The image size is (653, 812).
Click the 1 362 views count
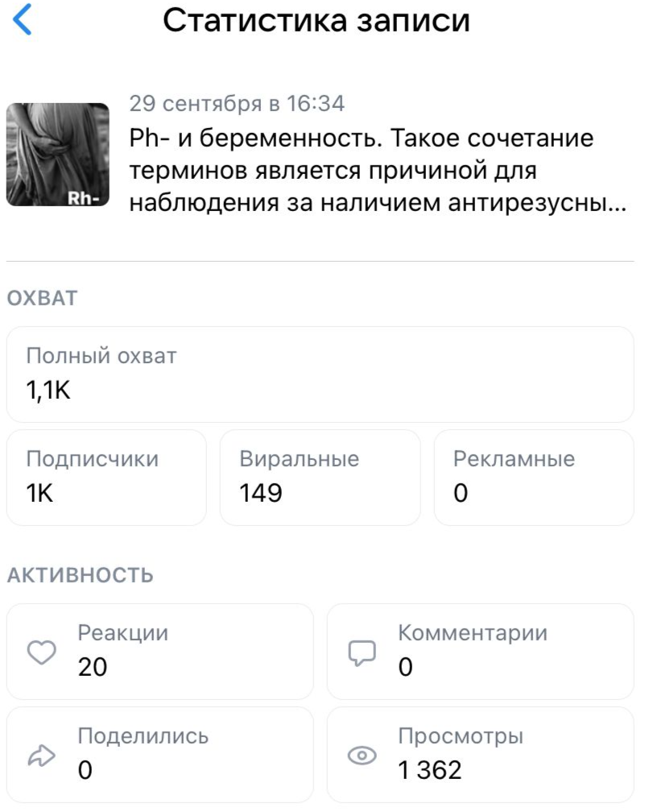[x=431, y=770]
